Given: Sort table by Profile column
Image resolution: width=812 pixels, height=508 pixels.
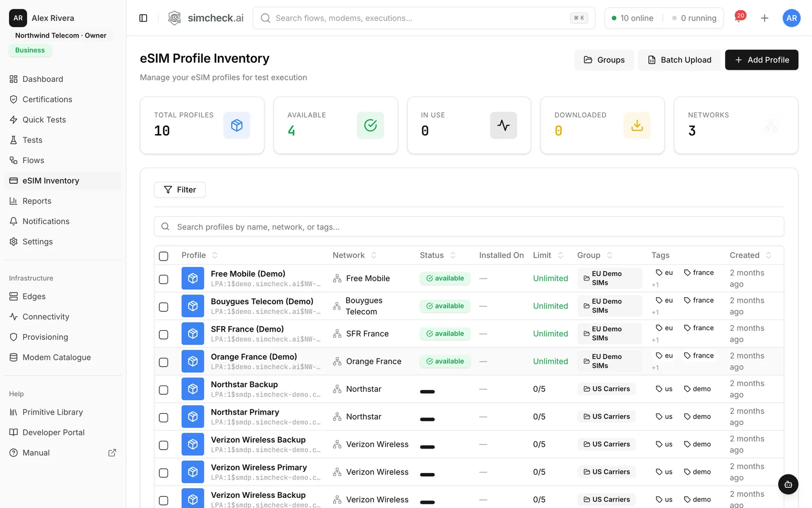Looking at the screenshot, I should point(199,255).
